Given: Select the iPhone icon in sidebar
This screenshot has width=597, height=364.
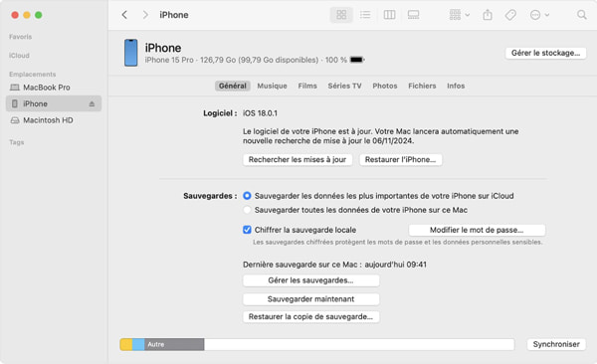Looking at the screenshot, I should pyautogui.click(x=15, y=103).
